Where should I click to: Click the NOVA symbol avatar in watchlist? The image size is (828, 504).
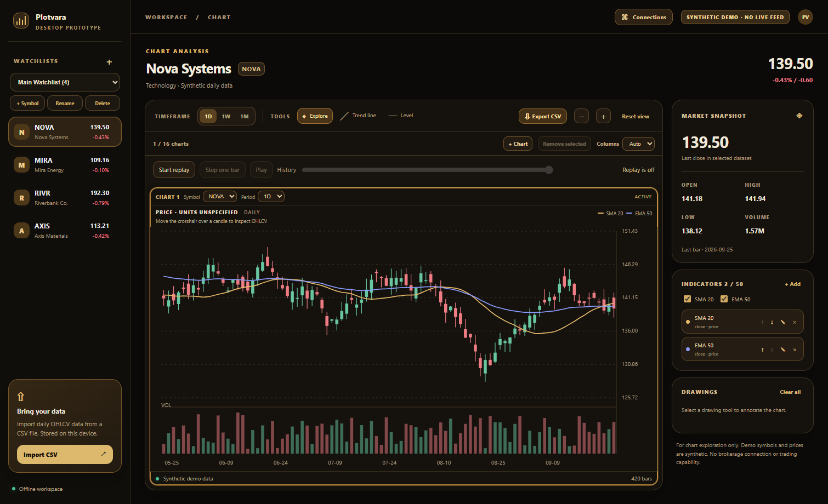[x=22, y=132]
